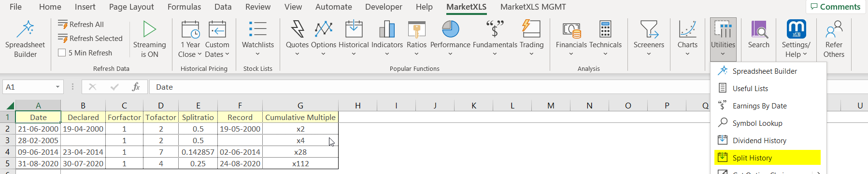The height and width of the screenshot is (174, 868).
Task: Open Financials analysis menu
Action: [571, 39]
